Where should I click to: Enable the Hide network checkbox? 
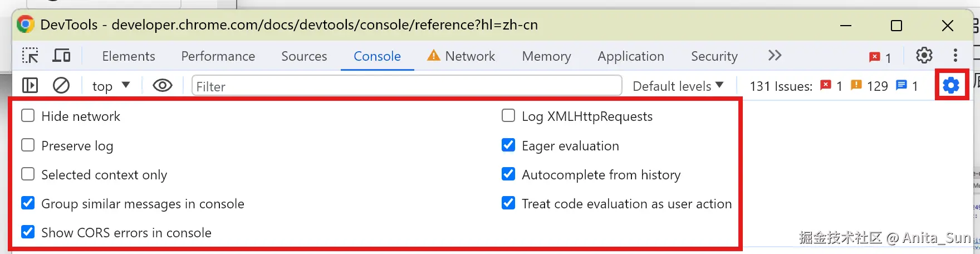[x=28, y=116]
